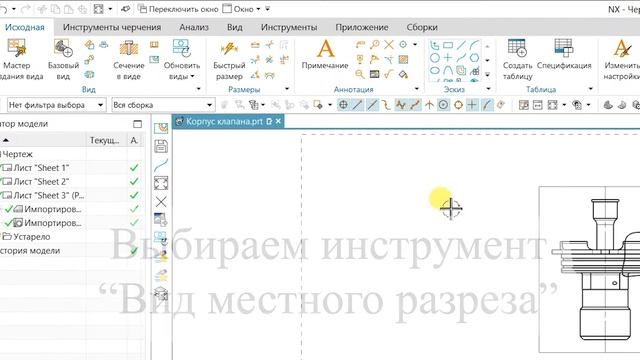Viewport: 640px width, 360px height.
Task: Click the hatch fill icon in Аннотация
Action: [x=403, y=60]
